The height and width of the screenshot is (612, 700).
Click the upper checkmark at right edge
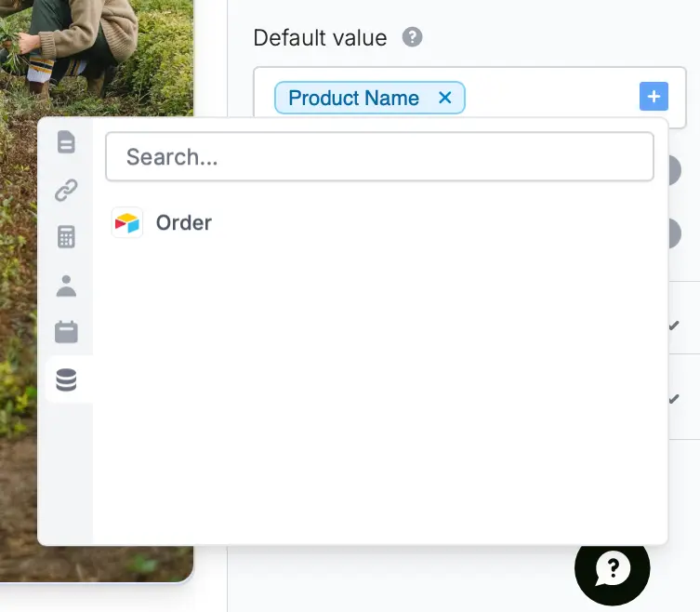674,326
